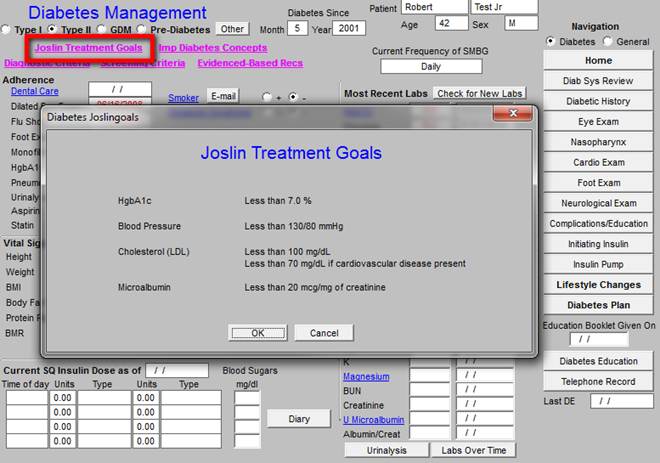Navigate to Eye Exam
Screen dimensions: 660x463
click(598, 122)
